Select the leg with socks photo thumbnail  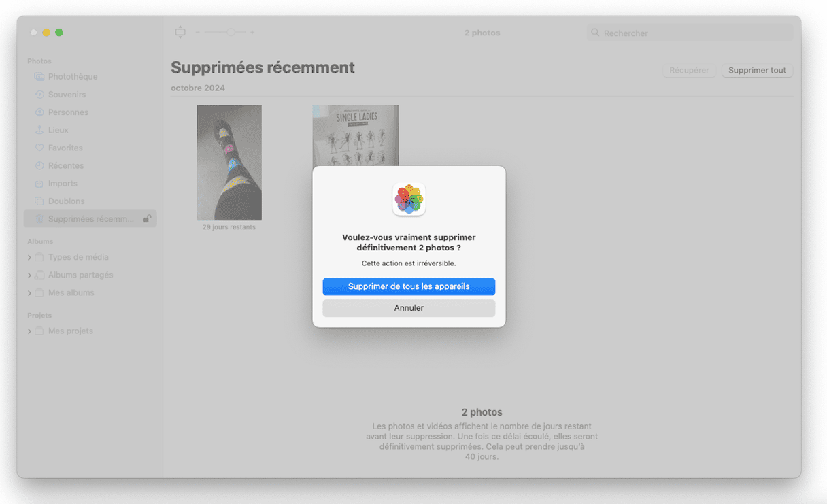tap(229, 163)
